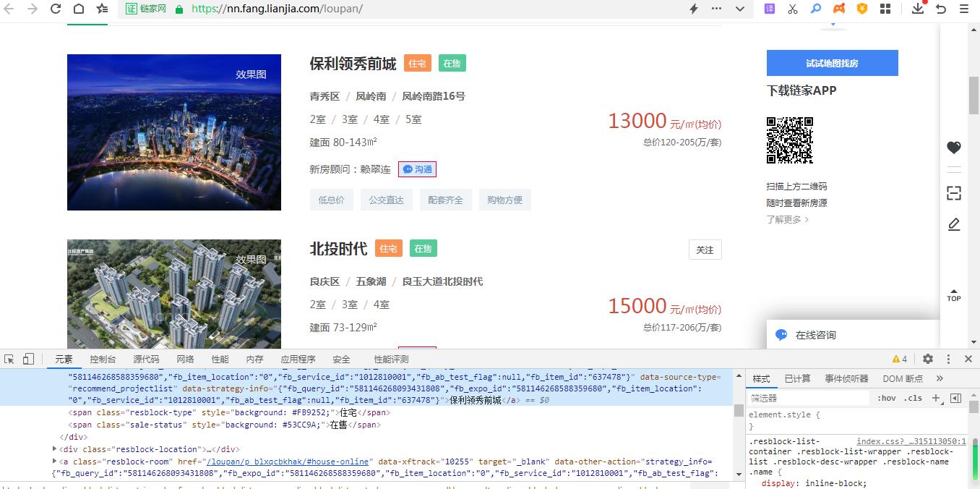Viewport: 980px width, 489px height.
Task: Open the purple translate extension
Action: [770, 9]
